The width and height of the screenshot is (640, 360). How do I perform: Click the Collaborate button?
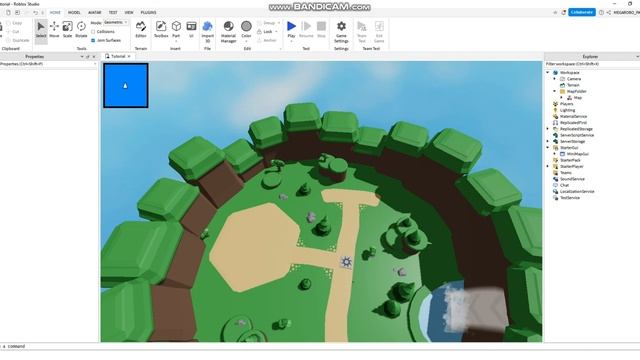582,12
